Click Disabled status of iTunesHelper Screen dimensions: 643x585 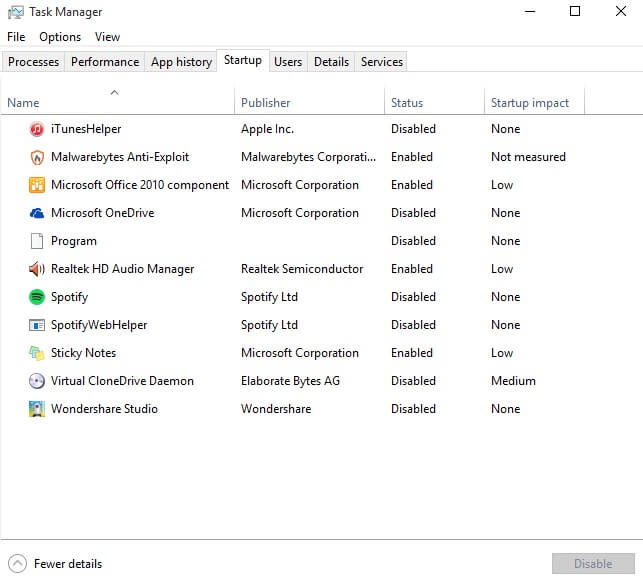click(x=413, y=129)
